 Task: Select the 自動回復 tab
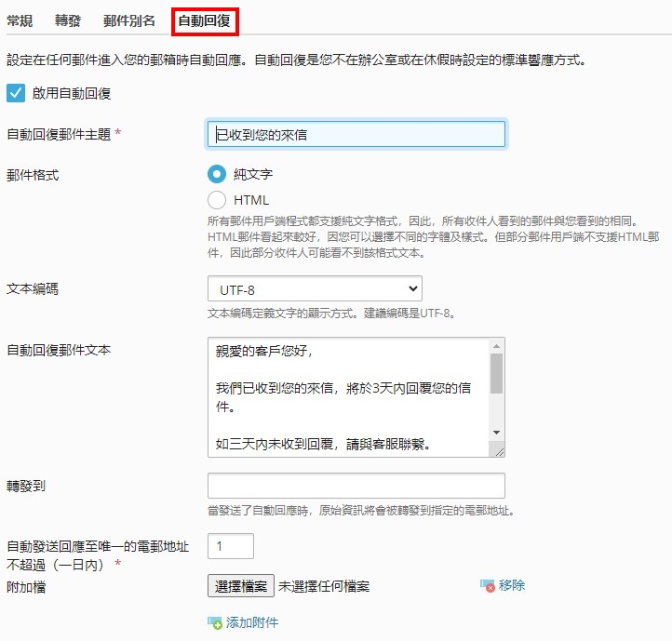(205, 20)
